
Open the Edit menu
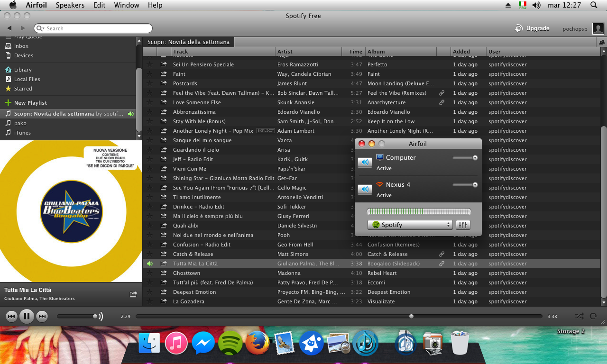tap(100, 5)
